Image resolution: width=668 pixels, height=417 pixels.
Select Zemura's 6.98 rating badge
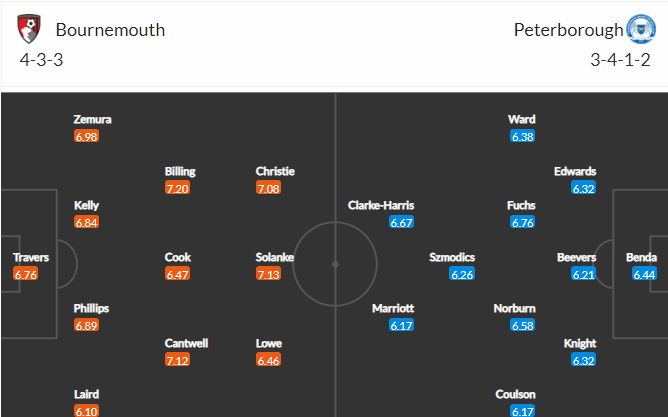pos(86,136)
